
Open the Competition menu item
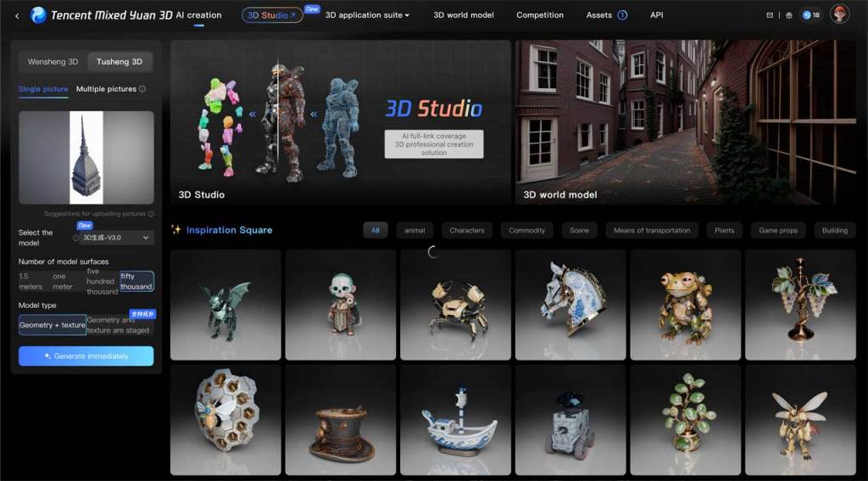coord(540,15)
